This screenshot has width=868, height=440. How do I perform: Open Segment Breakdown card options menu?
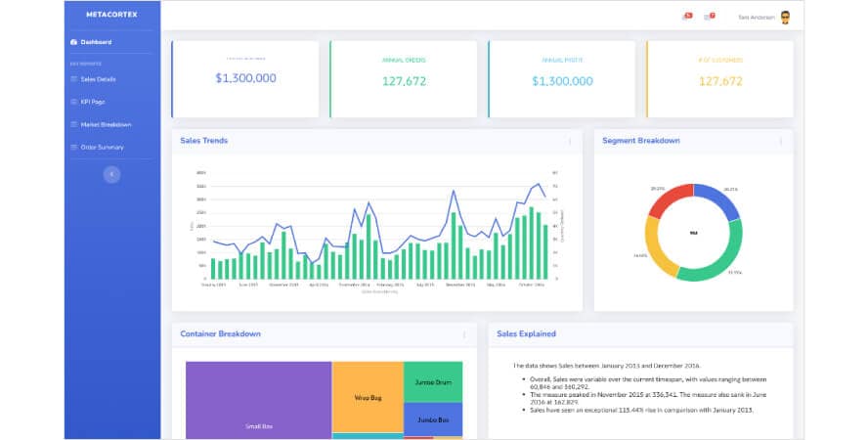pos(780,141)
